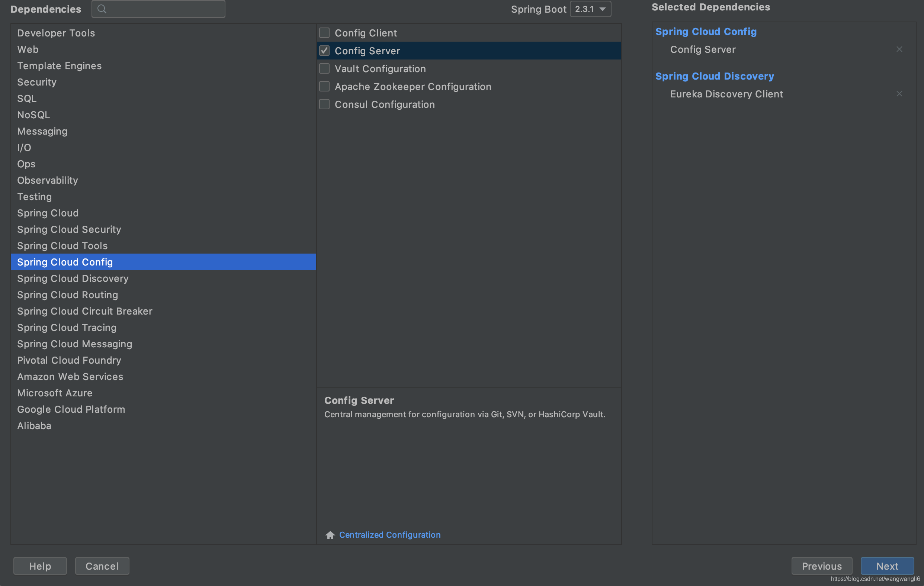The image size is (924, 586).
Task: Select Spring Cloud Discovery category
Action: click(73, 278)
